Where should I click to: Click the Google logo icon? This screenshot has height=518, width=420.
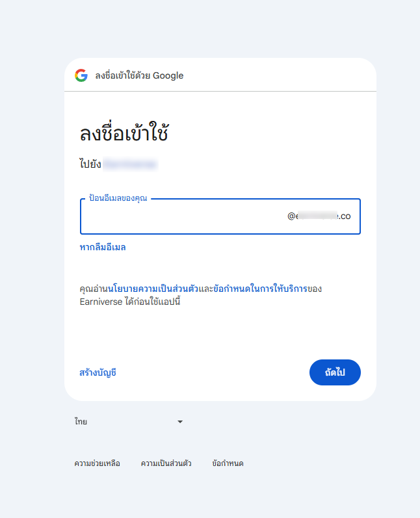point(81,75)
